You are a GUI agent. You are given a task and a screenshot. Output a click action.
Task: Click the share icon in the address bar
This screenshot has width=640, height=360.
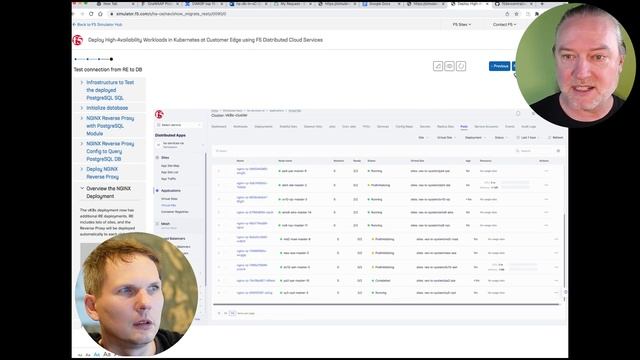pos(507,14)
